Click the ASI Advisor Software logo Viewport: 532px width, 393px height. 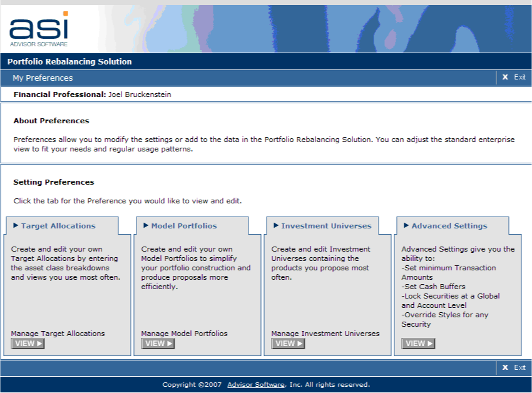coord(39,29)
